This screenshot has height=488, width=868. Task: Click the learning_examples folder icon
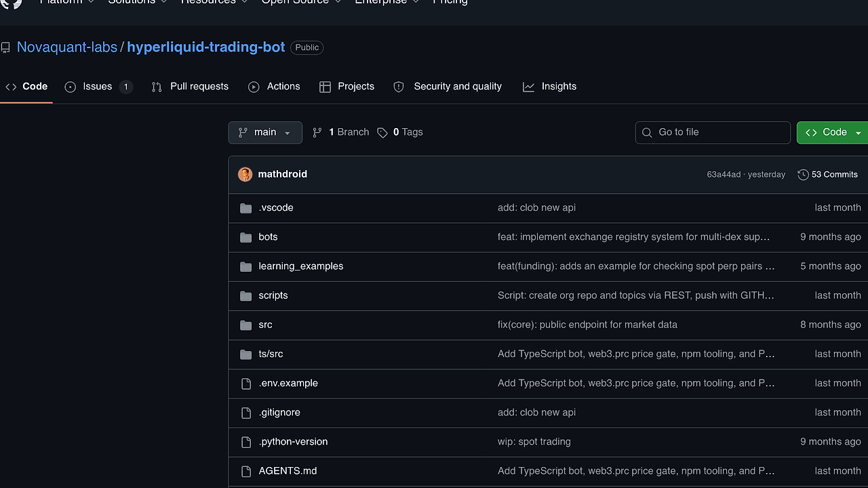245,266
